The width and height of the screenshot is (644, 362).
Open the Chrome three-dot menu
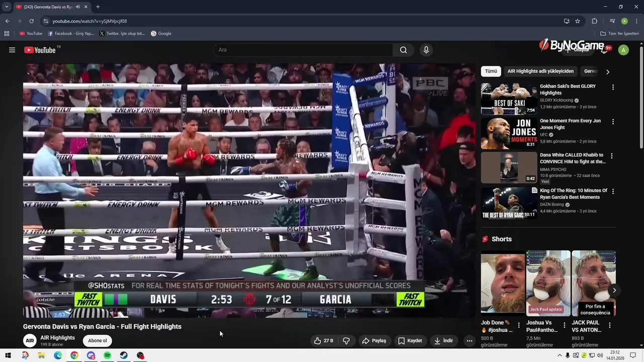point(636,21)
